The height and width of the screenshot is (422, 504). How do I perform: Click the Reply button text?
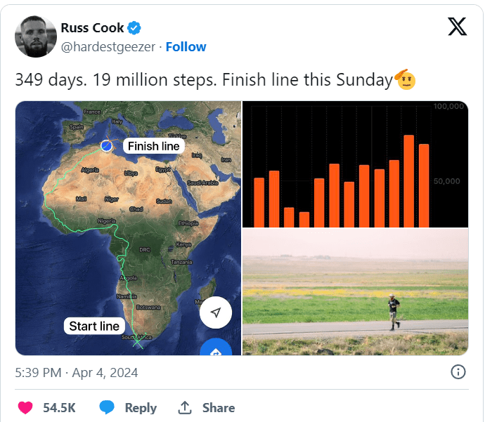click(x=141, y=407)
